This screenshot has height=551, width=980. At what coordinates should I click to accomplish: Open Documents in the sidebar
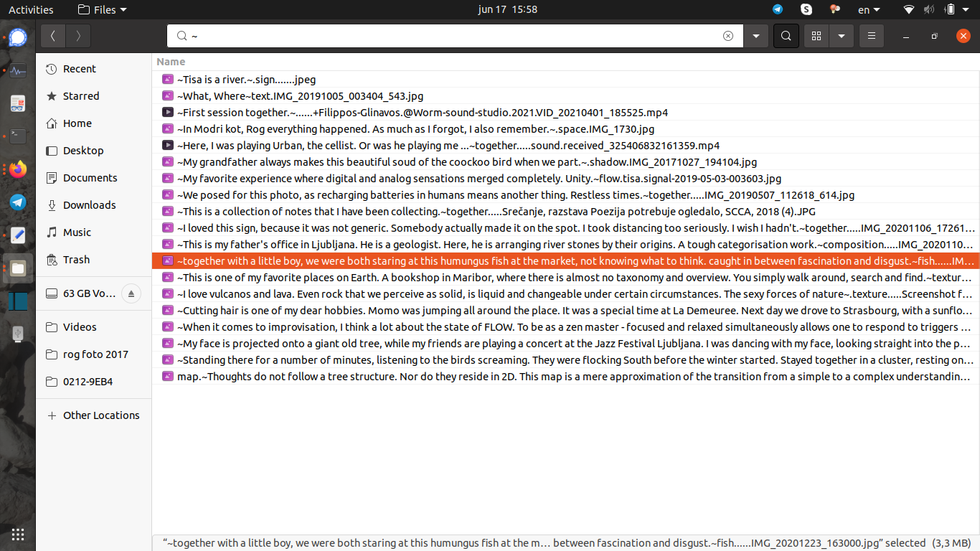point(94,178)
